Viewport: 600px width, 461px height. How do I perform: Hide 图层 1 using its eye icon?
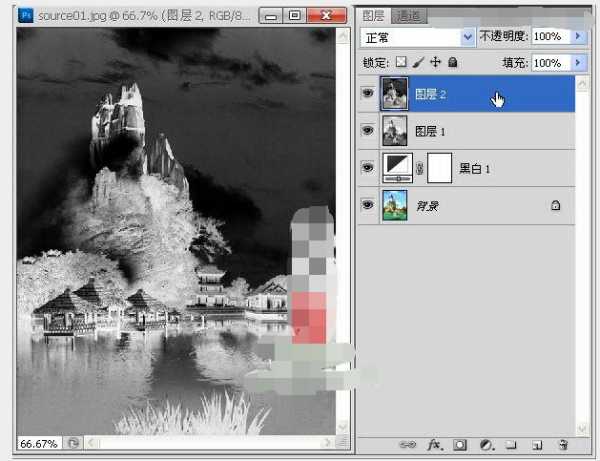tap(367, 130)
